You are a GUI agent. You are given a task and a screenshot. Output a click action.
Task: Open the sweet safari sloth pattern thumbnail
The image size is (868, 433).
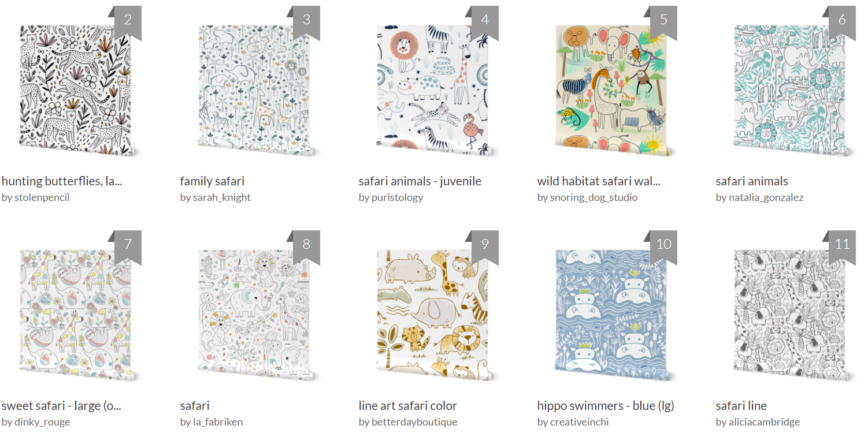click(79, 315)
